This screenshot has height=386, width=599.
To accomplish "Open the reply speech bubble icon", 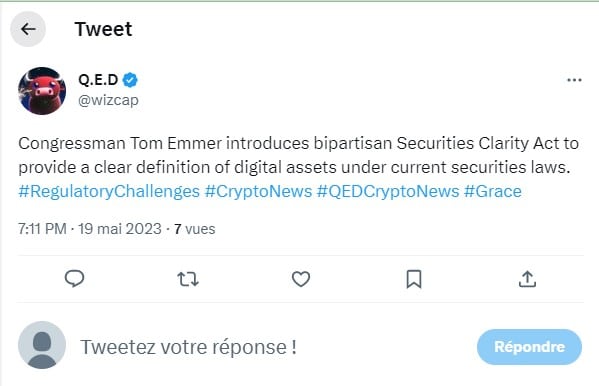I will pyautogui.click(x=74, y=279).
